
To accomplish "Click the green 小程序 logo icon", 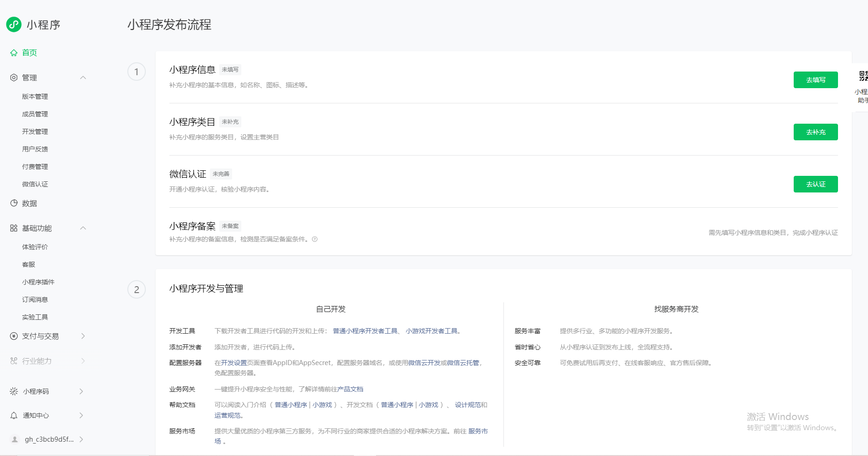I will point(14,24).
